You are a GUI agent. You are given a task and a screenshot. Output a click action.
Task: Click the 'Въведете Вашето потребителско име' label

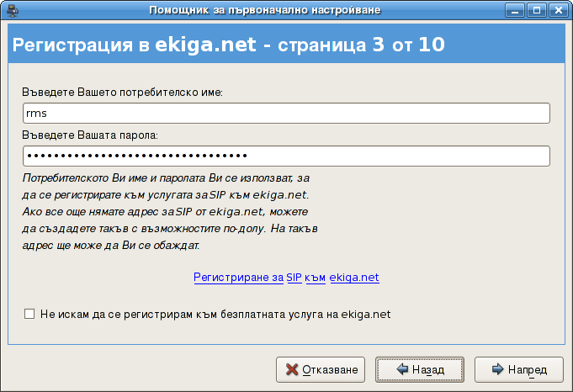[x=123, y=92]
